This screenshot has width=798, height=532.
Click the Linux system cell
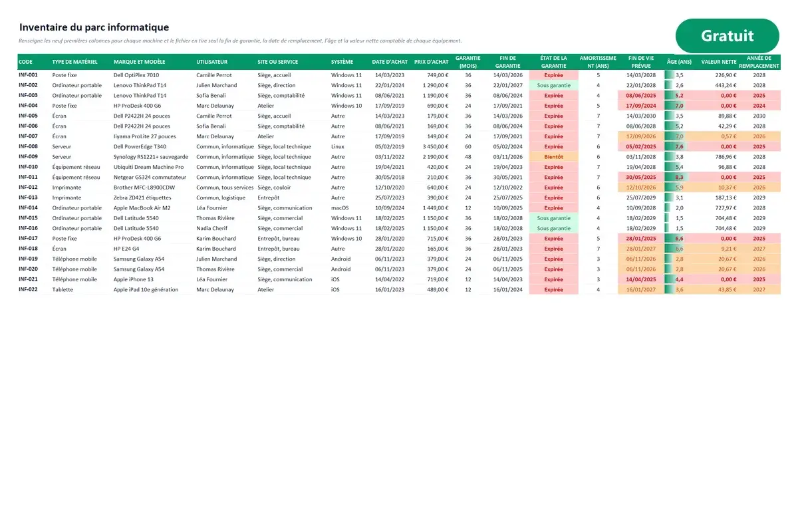[338, 146]
